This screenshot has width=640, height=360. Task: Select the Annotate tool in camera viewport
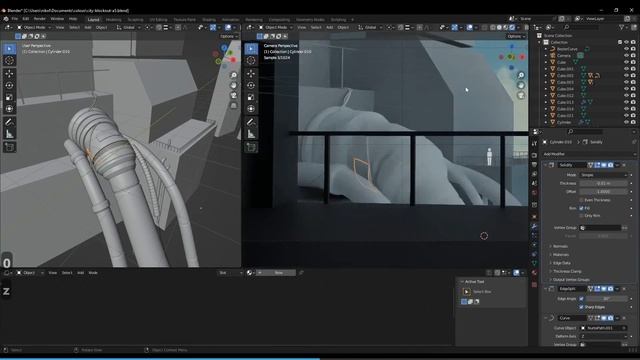point(251,122)
